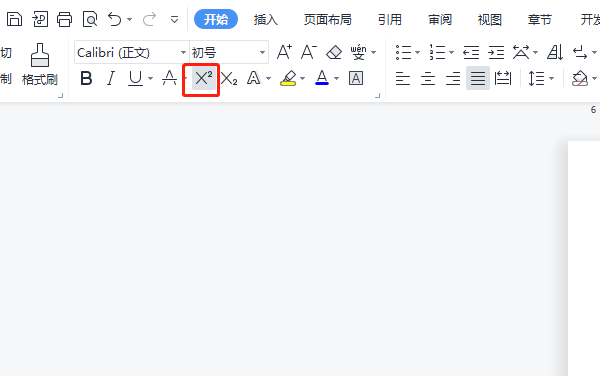This screenshot has height=376, width=600.
Task: Align text left
Action: pyautogui.click(x=403, y=78)
